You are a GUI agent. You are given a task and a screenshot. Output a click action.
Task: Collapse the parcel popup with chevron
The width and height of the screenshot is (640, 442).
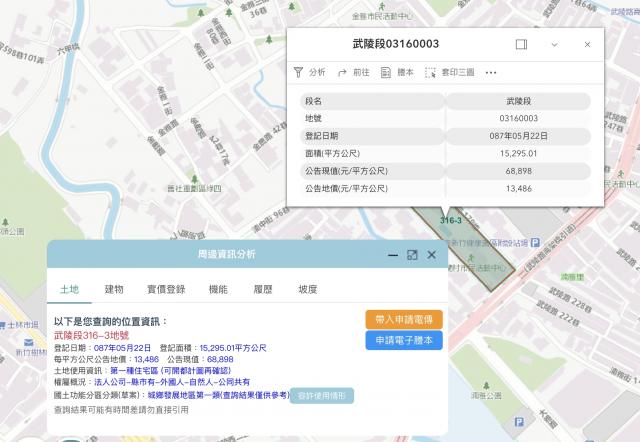(554, 45)
